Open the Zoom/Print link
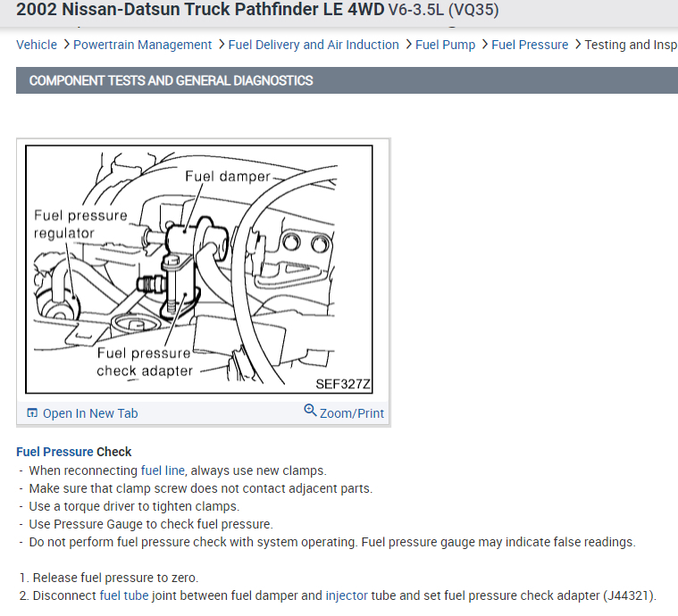The image size is (678, 616). (352, 413)
